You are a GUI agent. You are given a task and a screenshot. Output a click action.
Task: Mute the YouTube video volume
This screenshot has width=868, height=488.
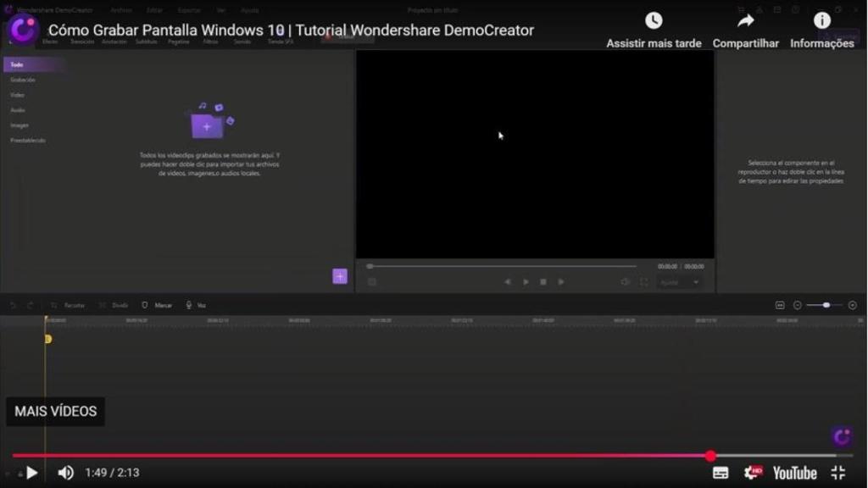[65, 473]
